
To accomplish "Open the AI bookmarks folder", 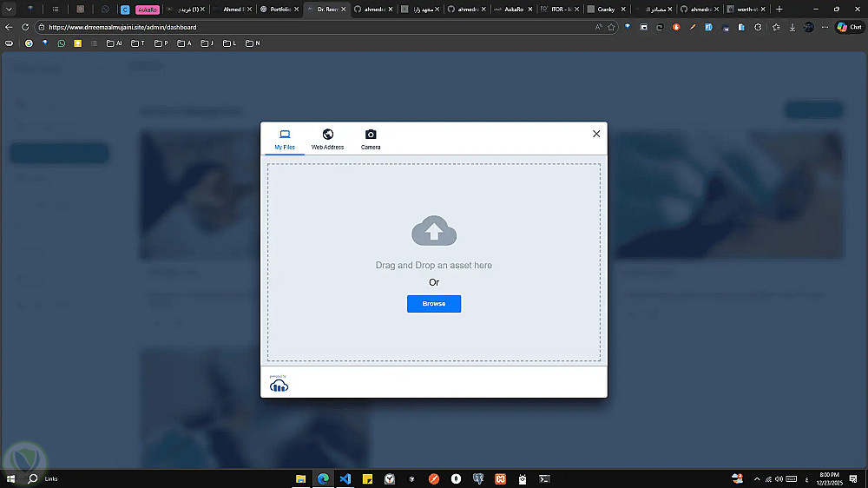I will (114, 43).
